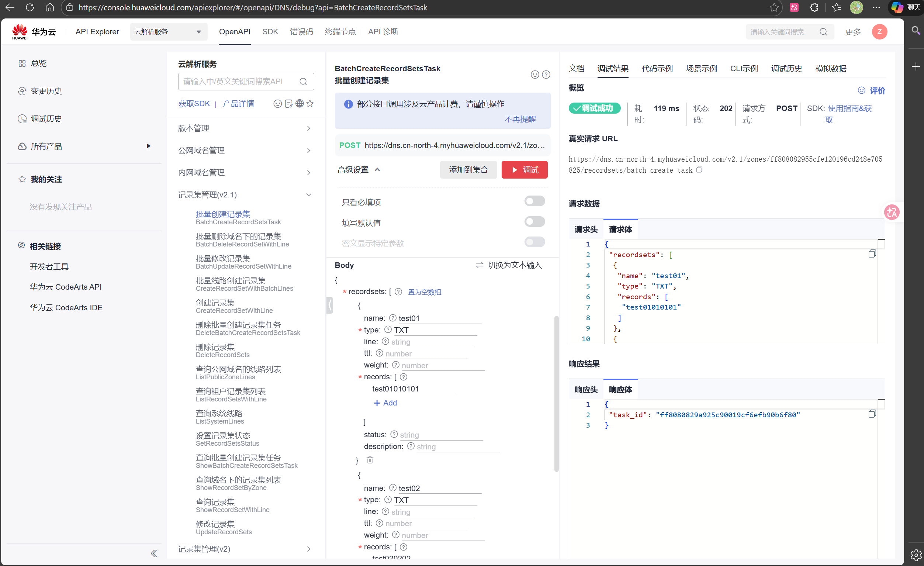Copy the real request URL
924x566 pixels.
(x=700, y=169)
